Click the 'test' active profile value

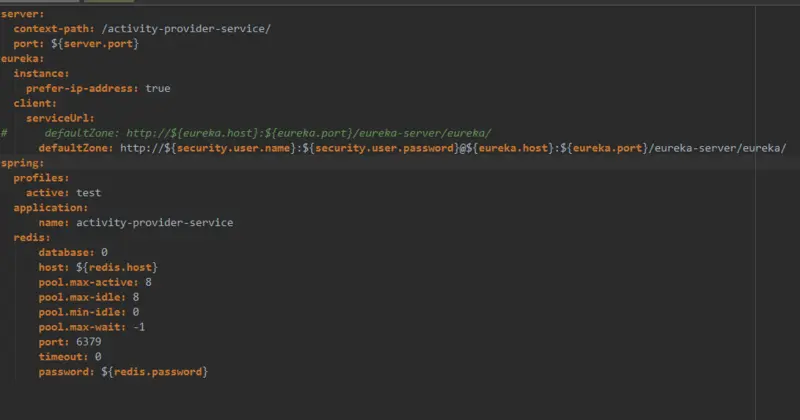[x=89, y=193]
